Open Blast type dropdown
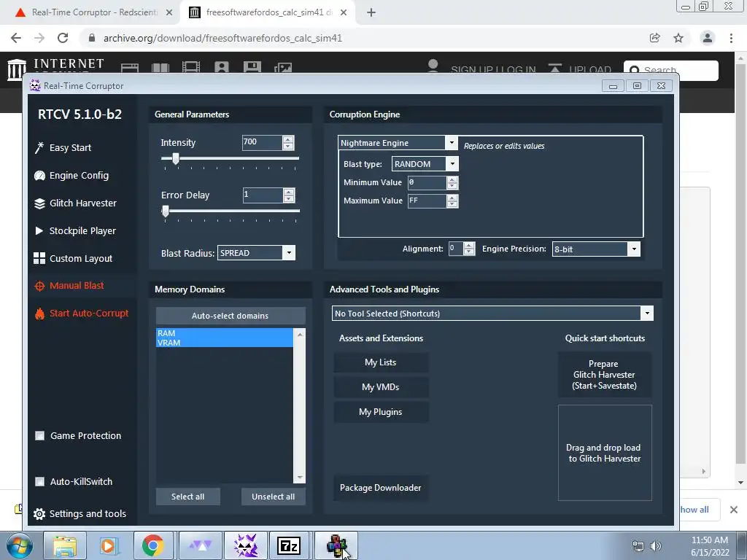747x560 pixels. [x=452, y=164]
